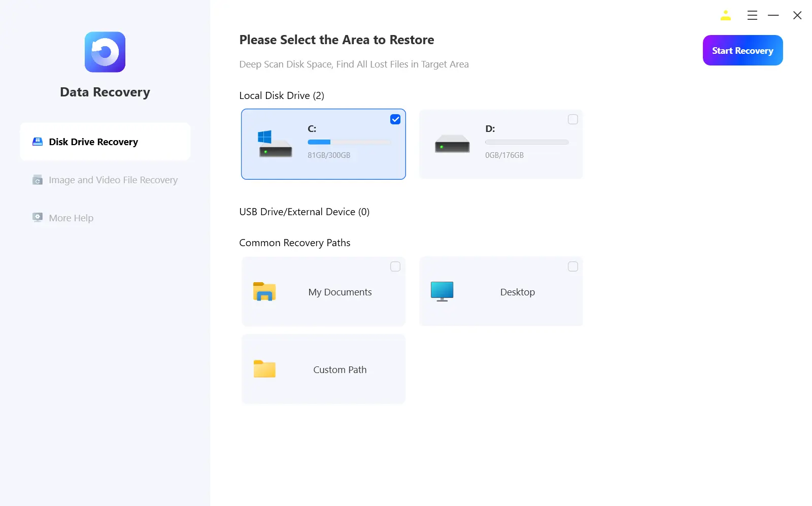Click the Disk Drive Recovery sidebar icon
The height and width of the screenshot is (506, 812).
click(38, 142)
